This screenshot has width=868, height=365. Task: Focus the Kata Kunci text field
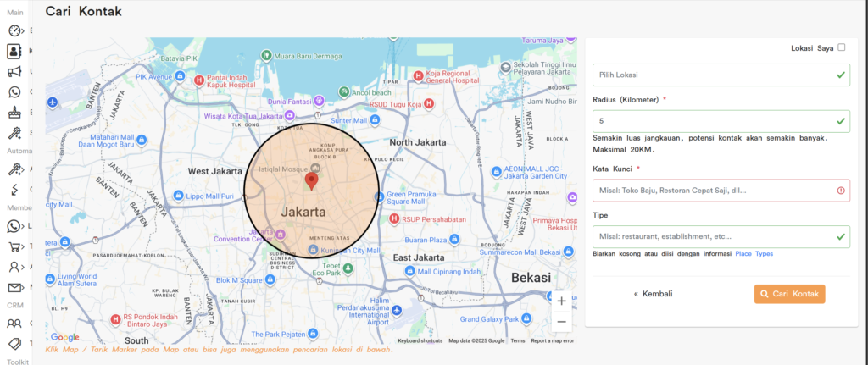tap(712, 191)
